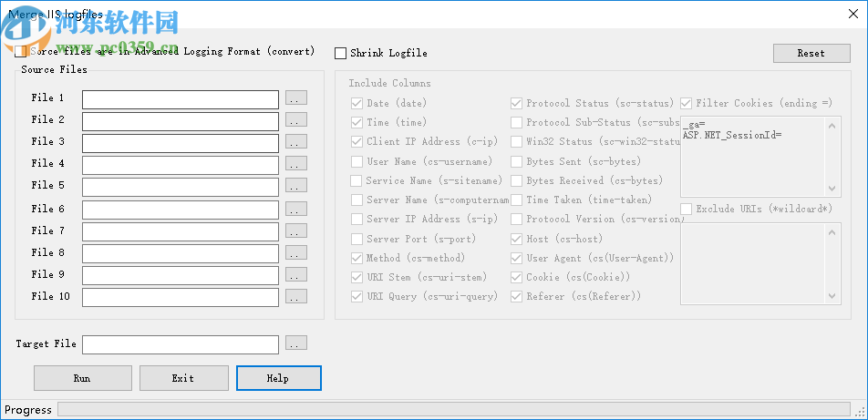Toggle Cookie (cs(Cookie)) checkbox
This screenshot has height=420, width=868.
click(516, 277)
